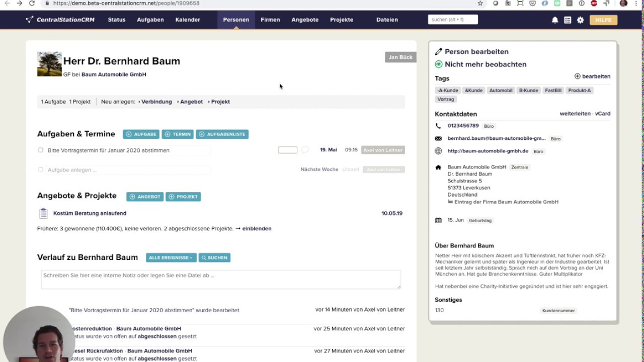Expand Neu anlegen Verbindung
This screenshot has width=644, height=362.
click(x=155, y=102)
